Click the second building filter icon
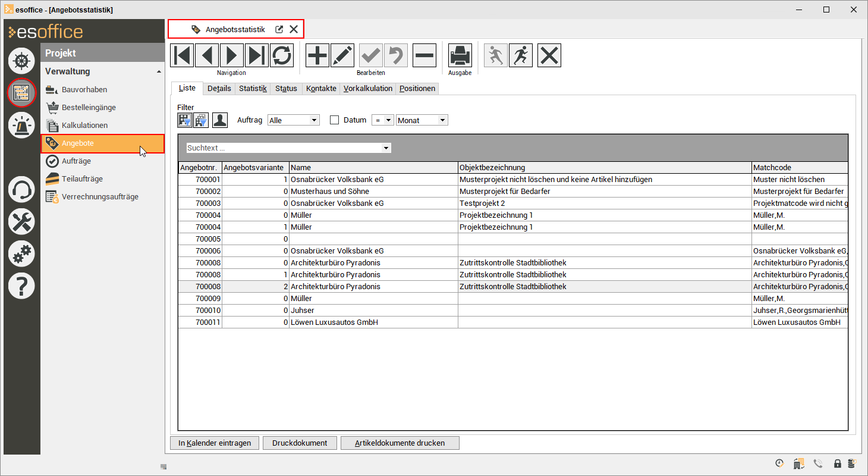This screenshot has width=868, height=476. 201,120
